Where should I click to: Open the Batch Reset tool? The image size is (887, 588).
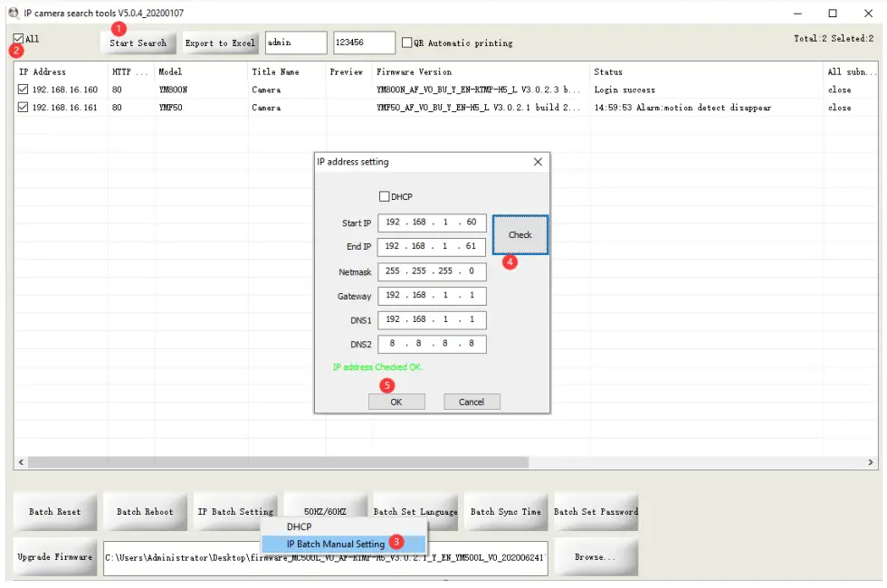click(x=54, y=511)
